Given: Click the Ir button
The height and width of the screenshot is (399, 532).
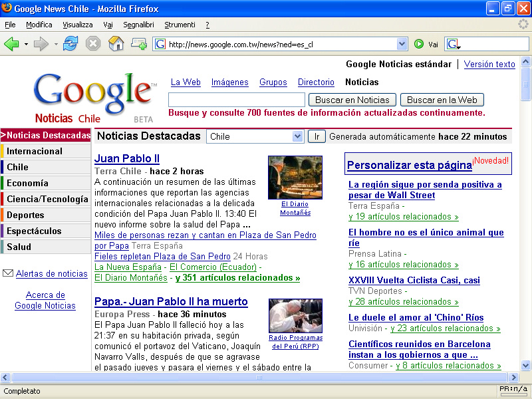Looking at the screenshot, I should (x=317, y=136).
